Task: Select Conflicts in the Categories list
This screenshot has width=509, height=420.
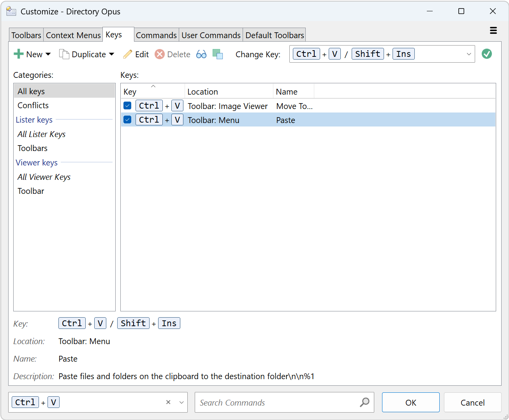Action: [x=33, y=105]
